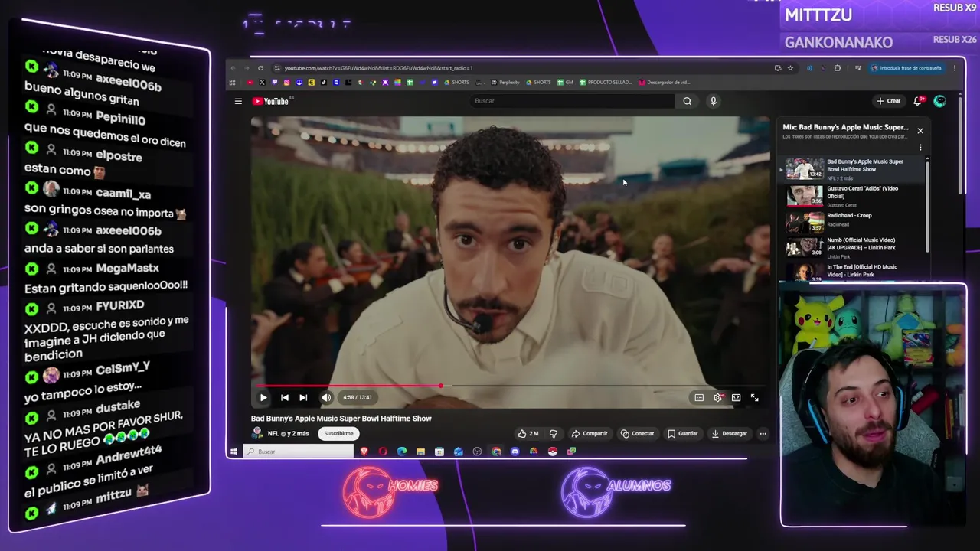980x551 pixels.
Task: Go back in the browser
Action: (x=233, y=68)
